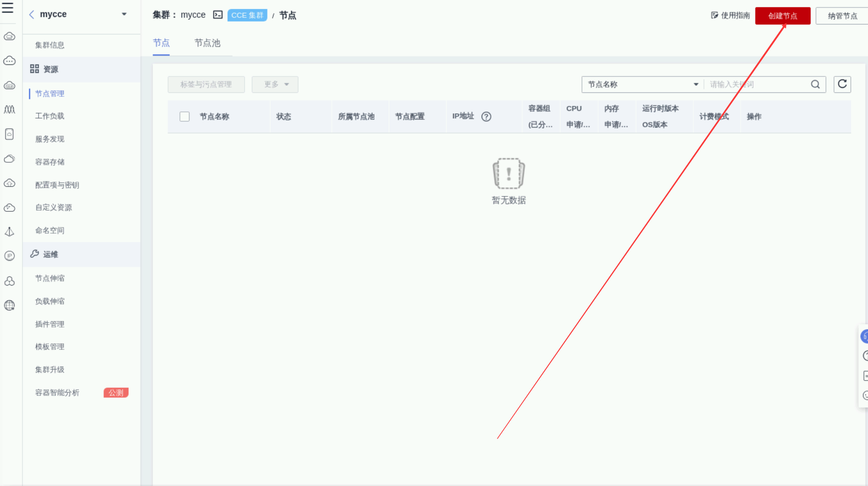Open the 节点名称 search filter dropdown

[x=643, y=84]
